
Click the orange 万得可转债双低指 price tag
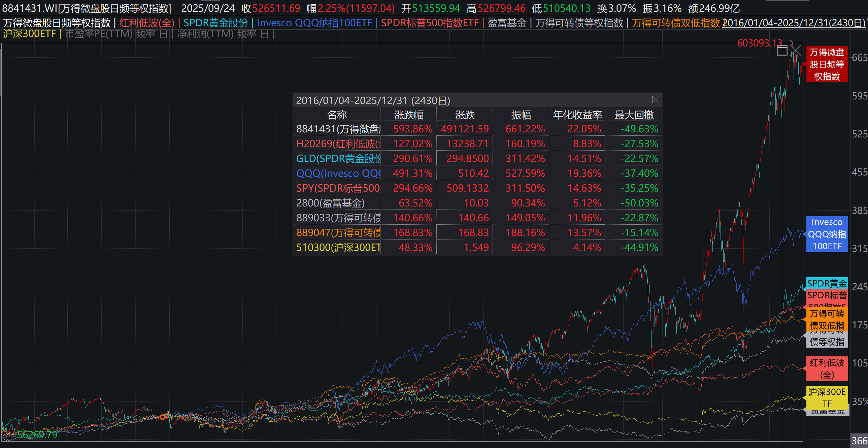pos(827,319)
